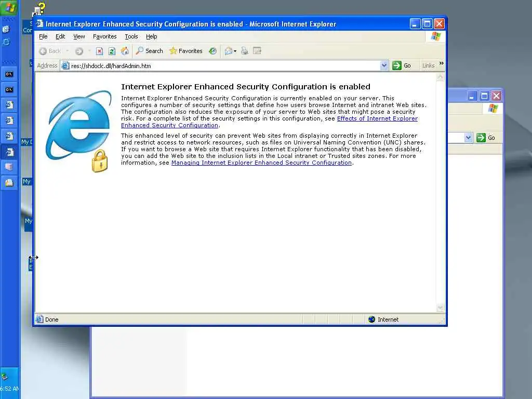The height and width of the screenshot is (399, 532).
Task: Open the History pane icon
Action: click(x=212, y=51)
